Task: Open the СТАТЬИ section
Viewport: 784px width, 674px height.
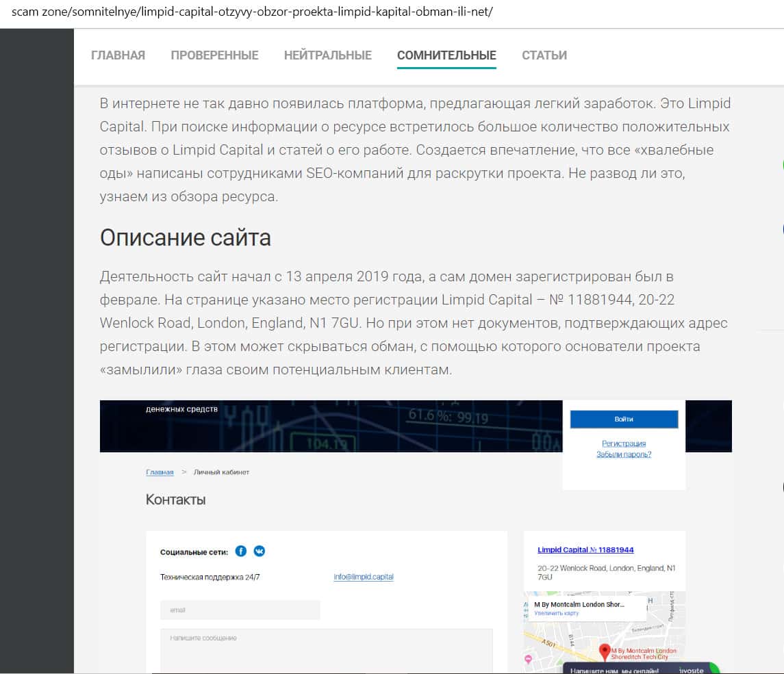Action: (544, 55)
